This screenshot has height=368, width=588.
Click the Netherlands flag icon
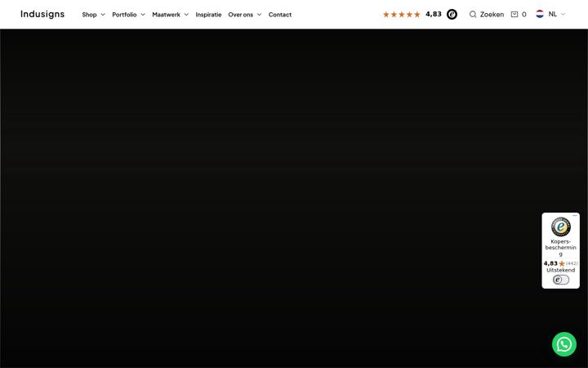tap(540, 14)
